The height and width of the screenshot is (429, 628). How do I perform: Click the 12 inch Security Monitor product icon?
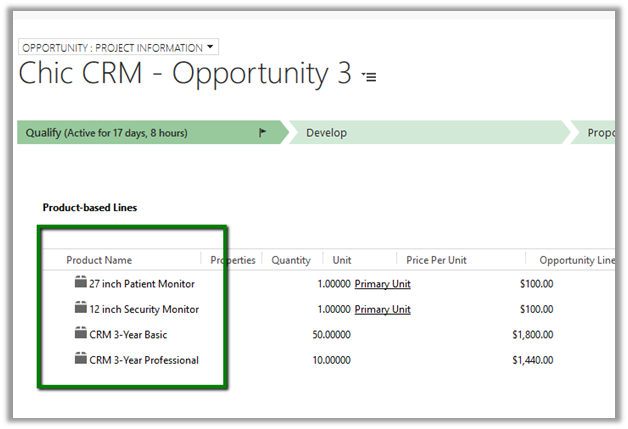[81, 309]
